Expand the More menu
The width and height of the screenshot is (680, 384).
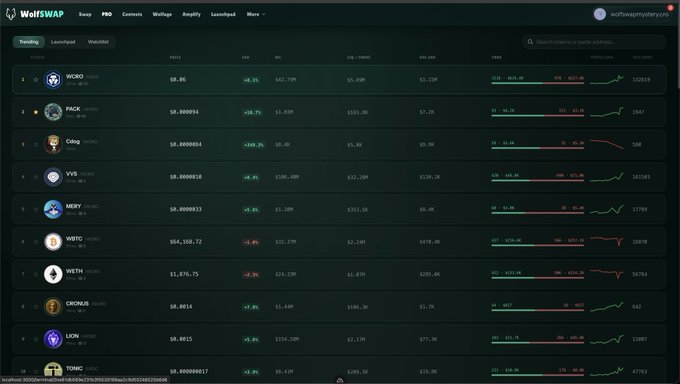[x=256, y=14]
